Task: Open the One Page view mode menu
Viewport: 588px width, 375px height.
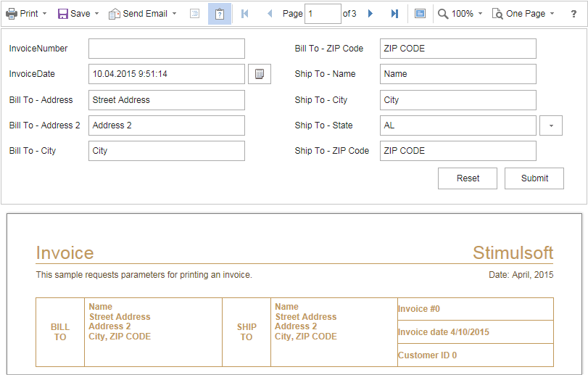Action: point(523,14)
